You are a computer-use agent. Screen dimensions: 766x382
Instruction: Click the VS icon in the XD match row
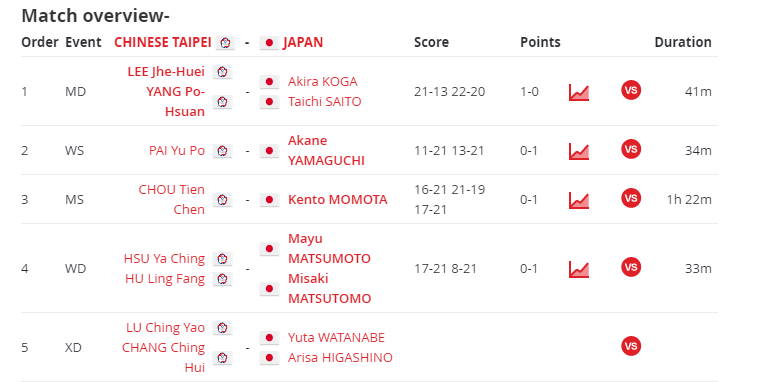[631, 346]
